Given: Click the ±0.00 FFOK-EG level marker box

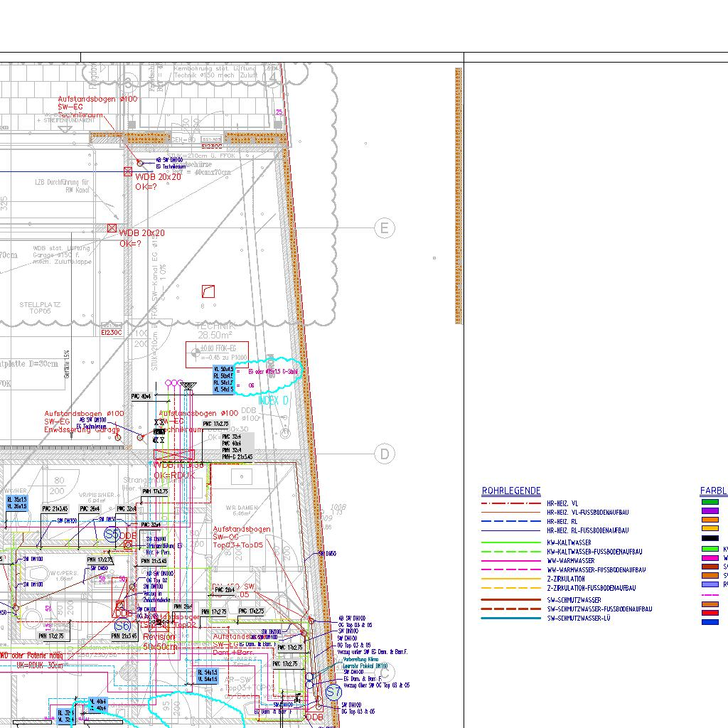Looking at the screenshot, I should [x=217, y=355].
